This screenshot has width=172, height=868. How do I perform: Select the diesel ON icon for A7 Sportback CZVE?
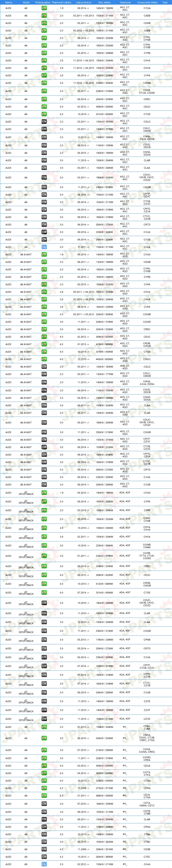pyautogui.click(x=44, y=701)
